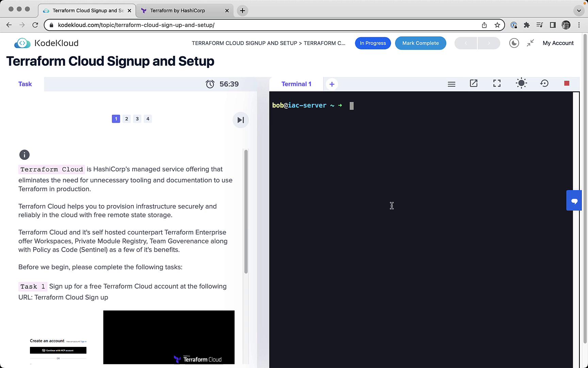Click the share page icon in address bar

point(484,25)
